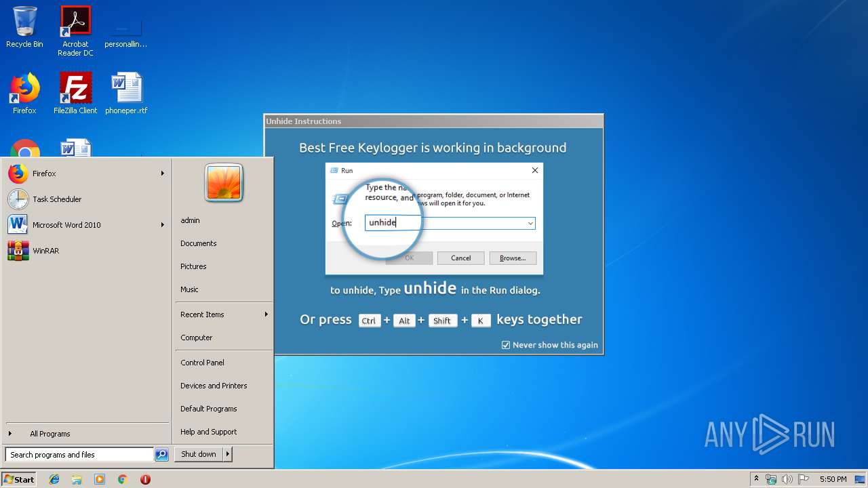This screenshot has width=868, height=488.
Task: Expand Recent Items submenu
Action: click(224, 314)
